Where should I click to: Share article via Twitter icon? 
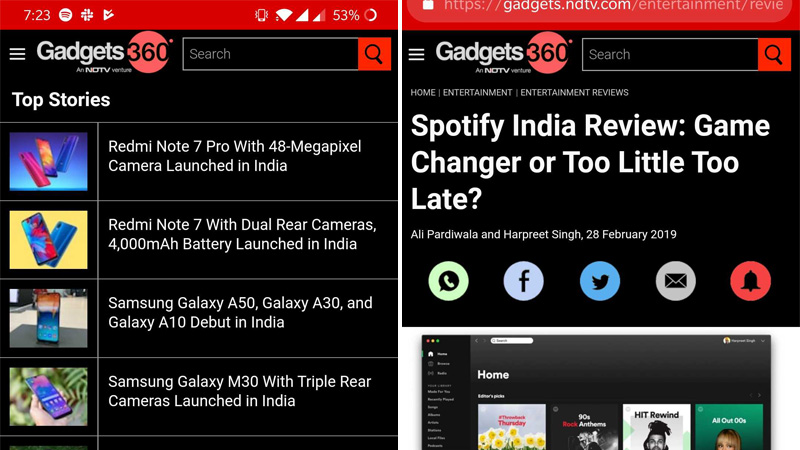[x=600, y=281]
